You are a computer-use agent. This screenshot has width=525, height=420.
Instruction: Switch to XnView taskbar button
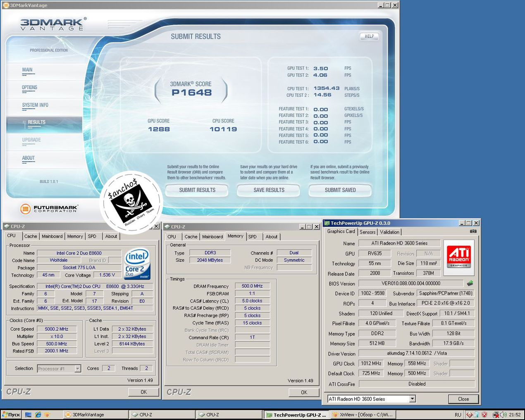tap(364, 415)
